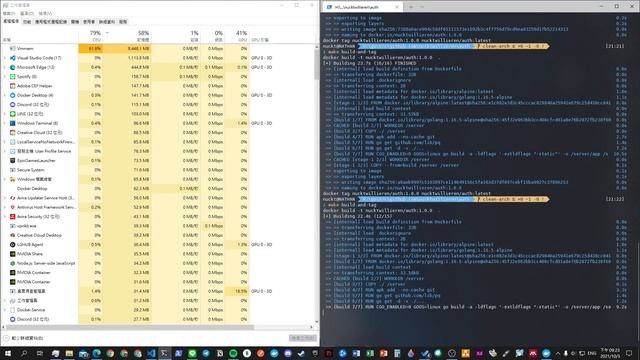The height and width of the screenshot is (360, 640).
Task: Click the EpicGamesLauncher process icon
Action: click(x=13, y=161)
